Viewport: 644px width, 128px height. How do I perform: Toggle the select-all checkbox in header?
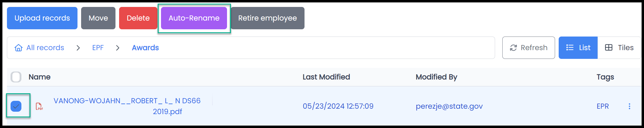pos(16,77)
